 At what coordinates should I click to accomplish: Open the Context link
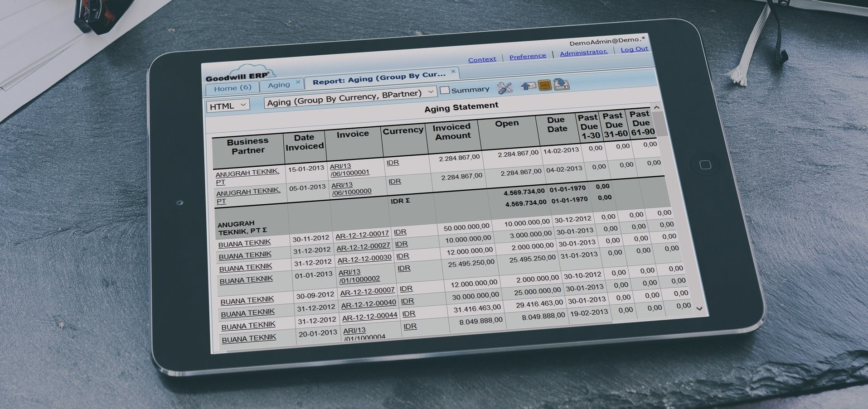[x=482, y=59]
